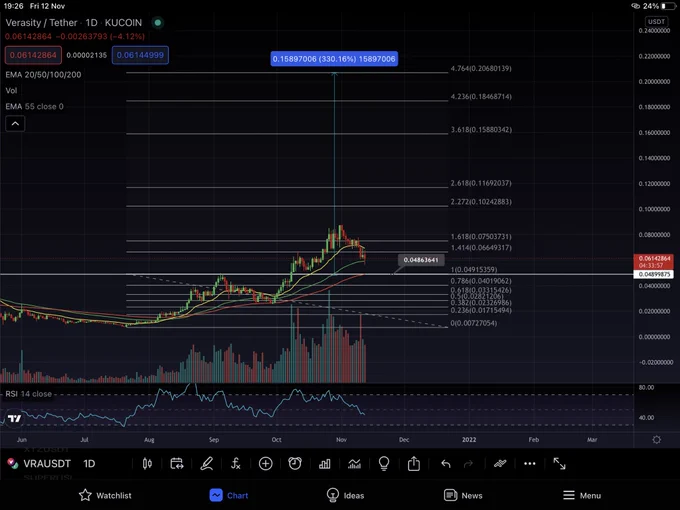The width and height of the screenshot is (680, 510).
Task: Open the three-dots more options
Action: coord(530,464)
